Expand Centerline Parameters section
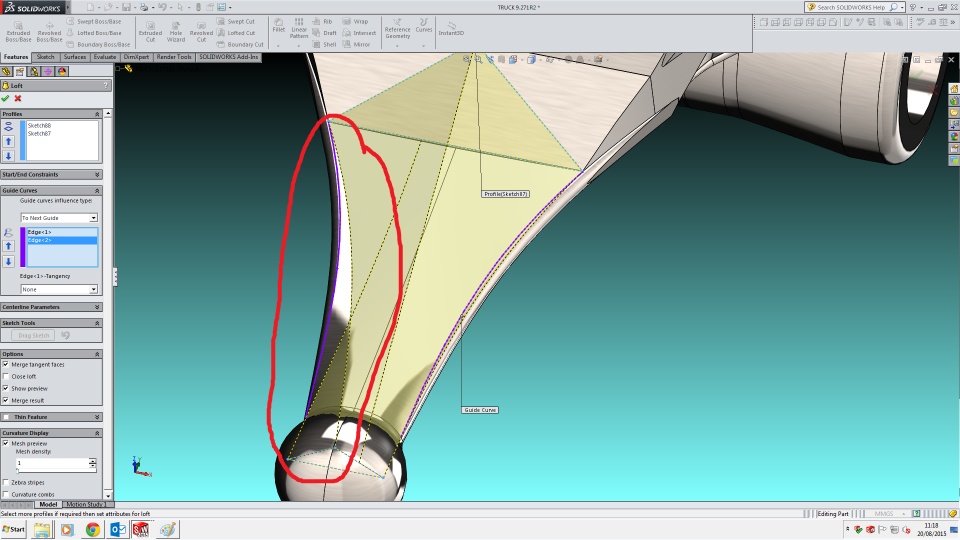 pyautogui.click(x=97, y=307)
